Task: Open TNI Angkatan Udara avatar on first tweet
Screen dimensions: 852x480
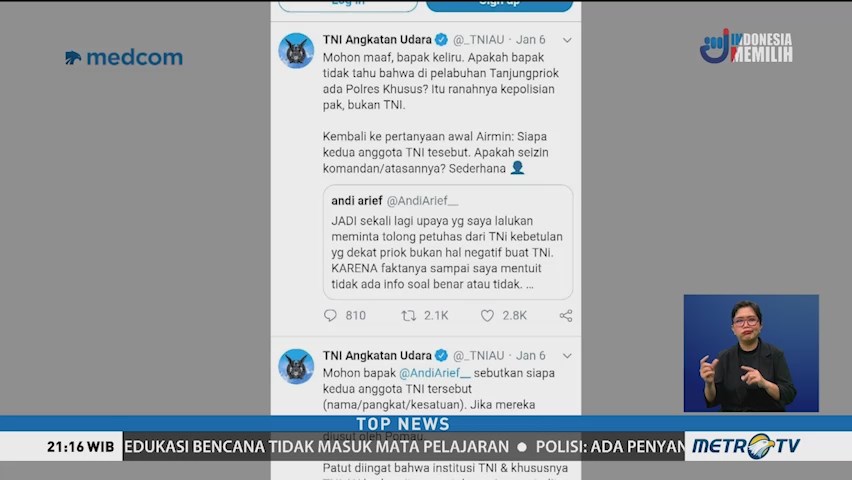Action: point(296,51)
